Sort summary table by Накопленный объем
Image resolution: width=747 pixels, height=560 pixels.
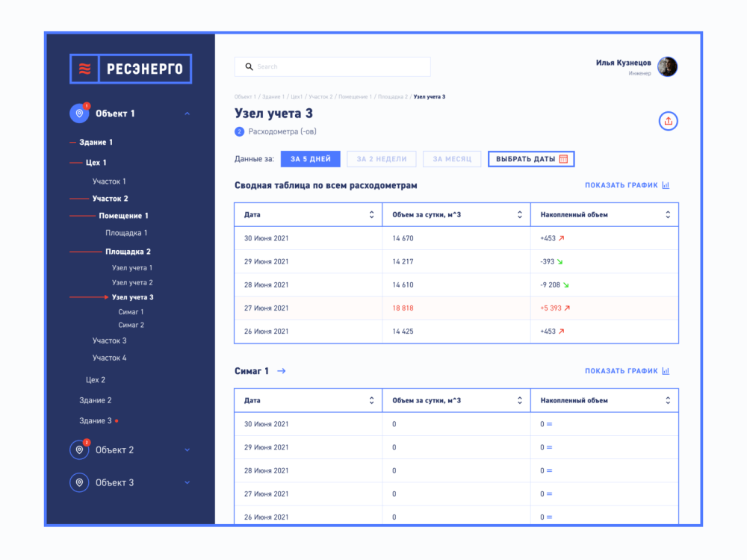click(668, 215)
